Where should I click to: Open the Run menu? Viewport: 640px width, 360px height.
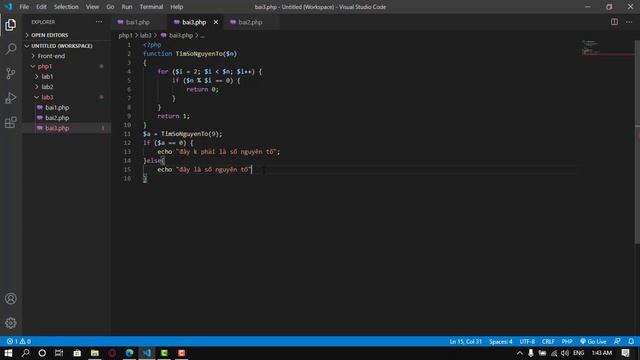(x=127, y=7)
